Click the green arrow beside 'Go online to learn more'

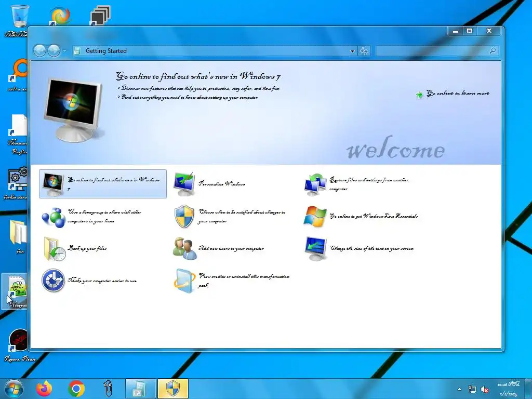click(x=419, y=95)
